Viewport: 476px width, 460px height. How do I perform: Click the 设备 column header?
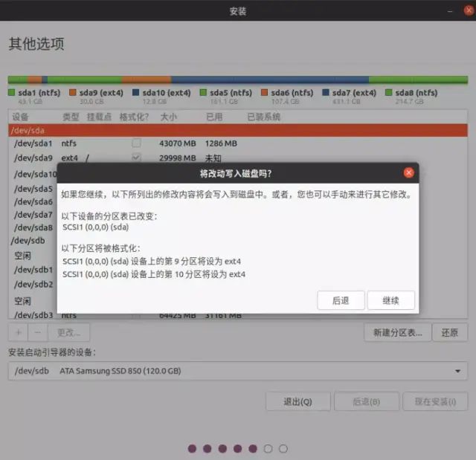(21, 117)
